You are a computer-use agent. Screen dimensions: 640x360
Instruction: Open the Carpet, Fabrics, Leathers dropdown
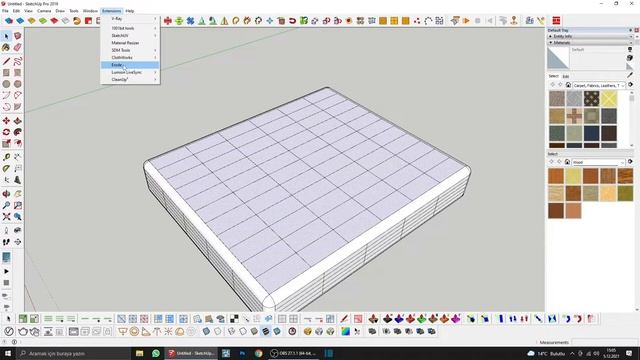coord(599,85)
